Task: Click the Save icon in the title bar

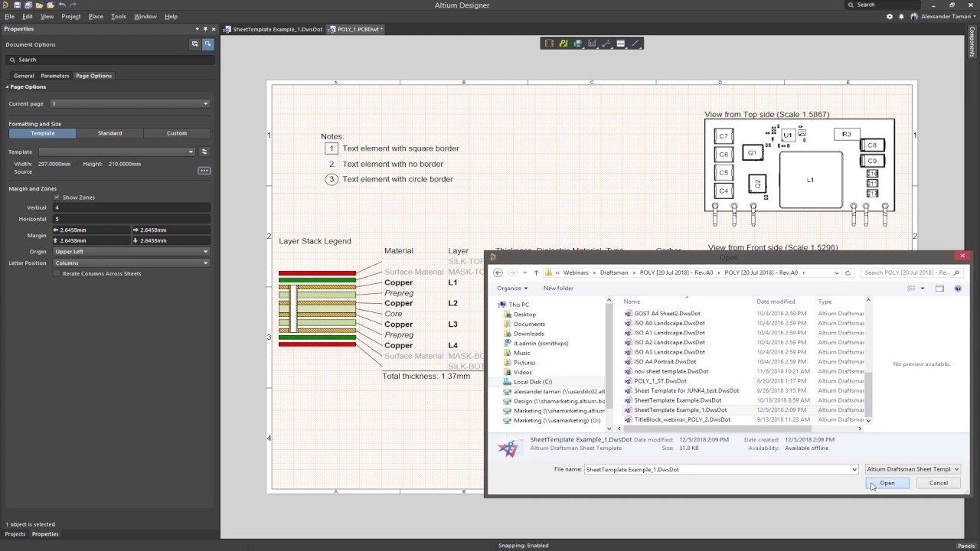Action: tap(18, 5)
